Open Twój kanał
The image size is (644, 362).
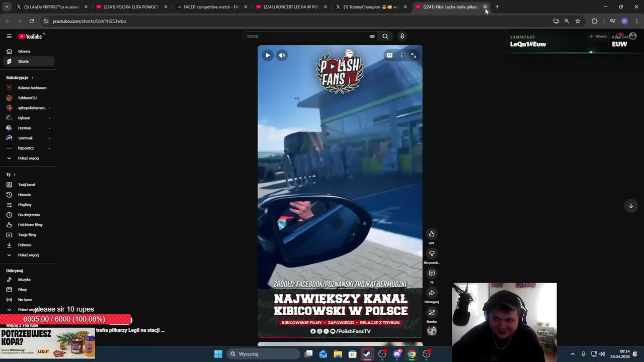(28, 185)
